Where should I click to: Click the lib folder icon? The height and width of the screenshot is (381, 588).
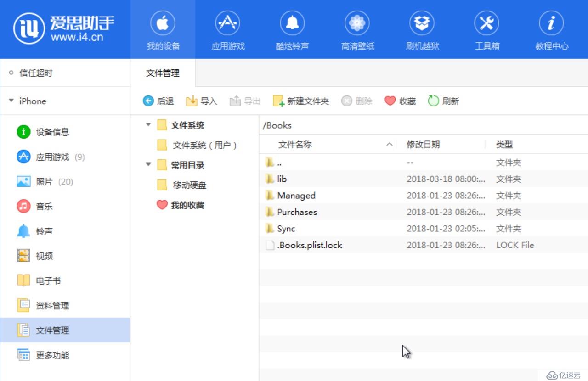(270, 179)
